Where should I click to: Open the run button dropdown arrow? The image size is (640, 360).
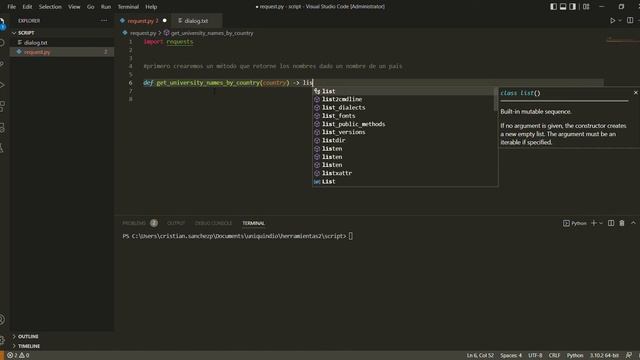pos(620,20)
